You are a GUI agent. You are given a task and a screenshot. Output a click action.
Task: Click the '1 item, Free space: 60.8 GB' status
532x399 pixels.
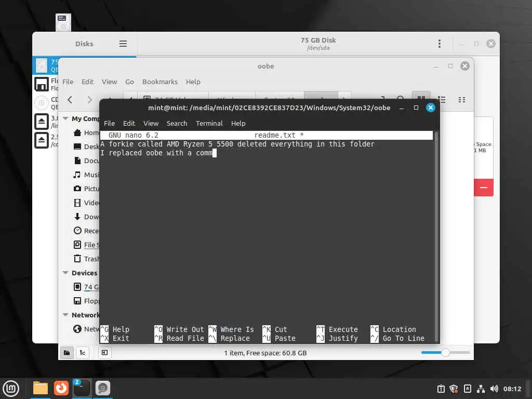pos(265,353)
